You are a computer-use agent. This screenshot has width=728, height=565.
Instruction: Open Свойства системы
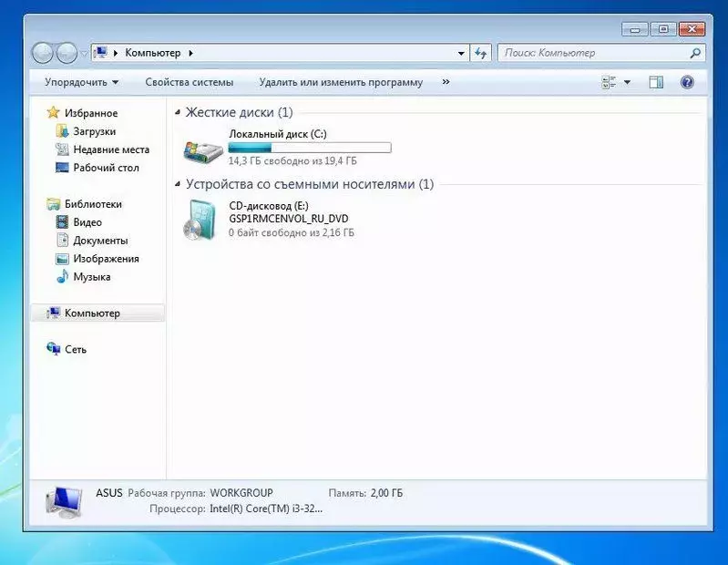[x=189, y=82]
